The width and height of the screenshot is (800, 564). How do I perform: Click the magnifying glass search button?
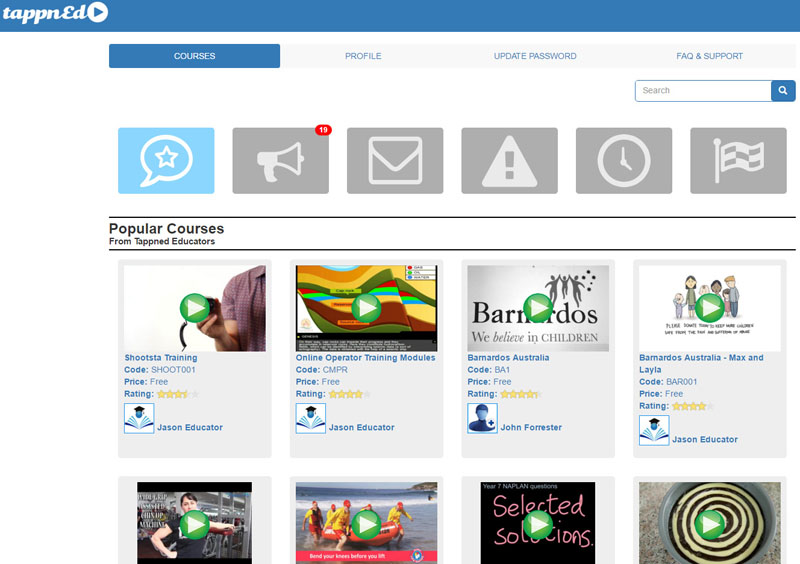[783, 91]
